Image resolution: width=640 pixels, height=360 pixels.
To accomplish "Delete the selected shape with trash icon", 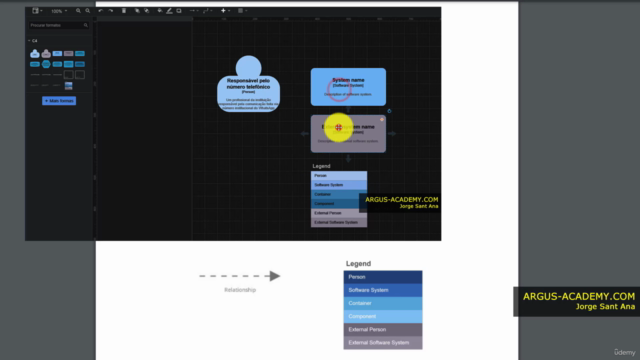I will 124,11.
